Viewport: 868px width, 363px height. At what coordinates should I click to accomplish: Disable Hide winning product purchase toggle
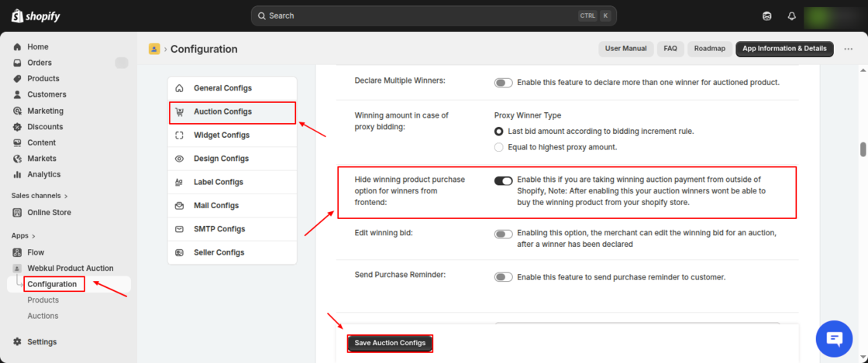pyautogui.click(x=503, y=180)
